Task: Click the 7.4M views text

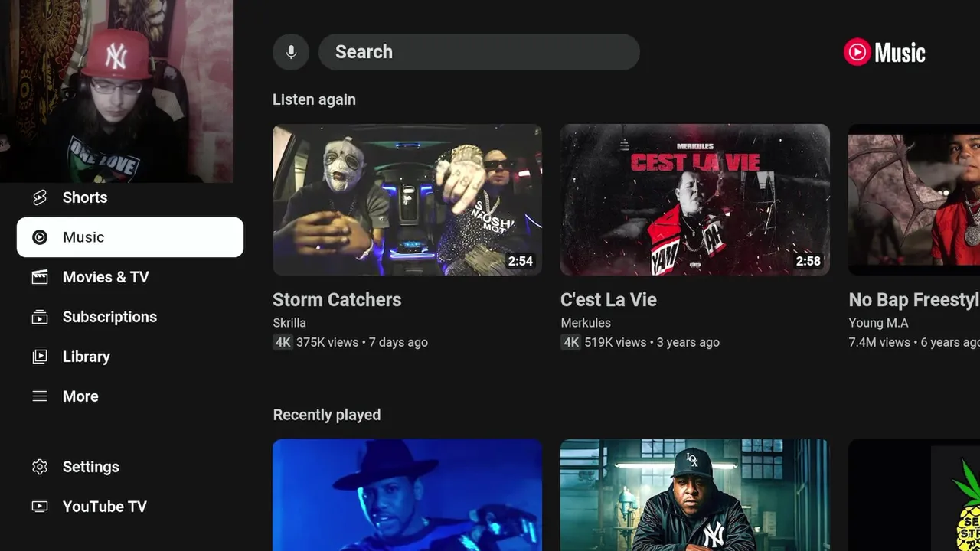Action: point(879,342)
